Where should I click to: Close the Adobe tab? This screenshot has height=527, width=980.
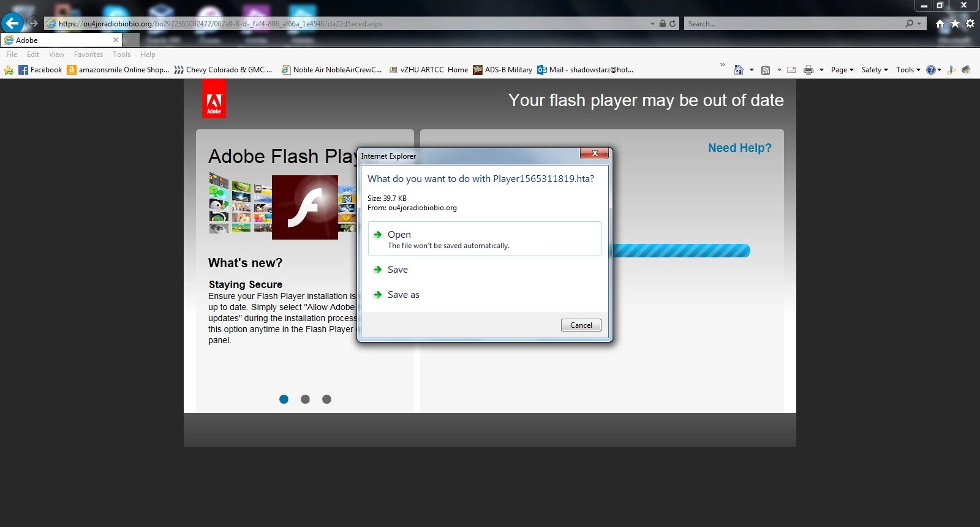[x=115, y=40]
